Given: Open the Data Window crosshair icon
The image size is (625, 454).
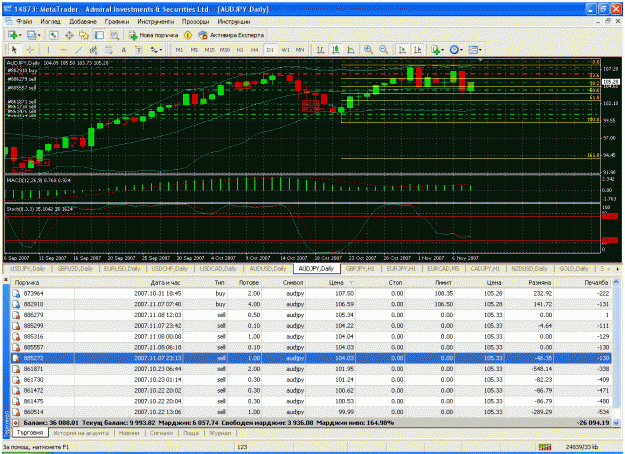Looking at the screenshot, I should [69, 35].
